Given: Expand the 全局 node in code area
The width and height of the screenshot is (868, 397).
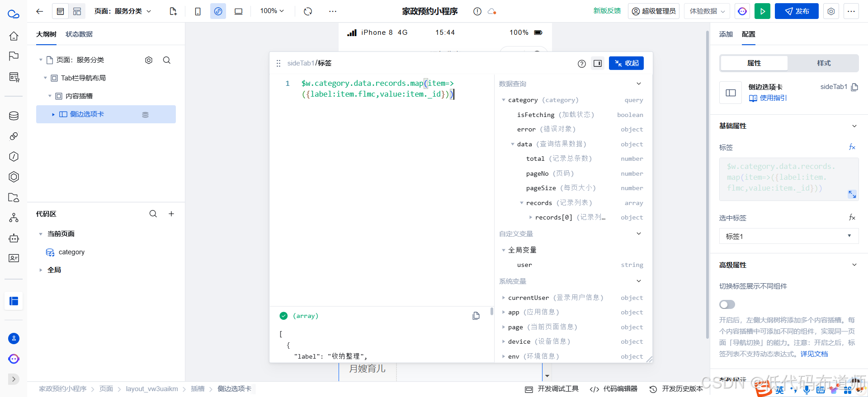Looking at the screenshot, I should tap(41, 270).
